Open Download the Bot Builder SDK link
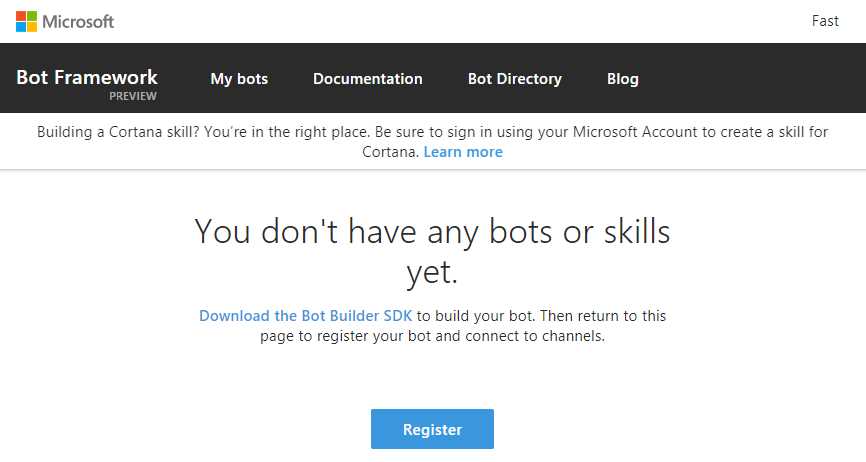The height and width of the screenshot is (462, 866). [305, 316]
